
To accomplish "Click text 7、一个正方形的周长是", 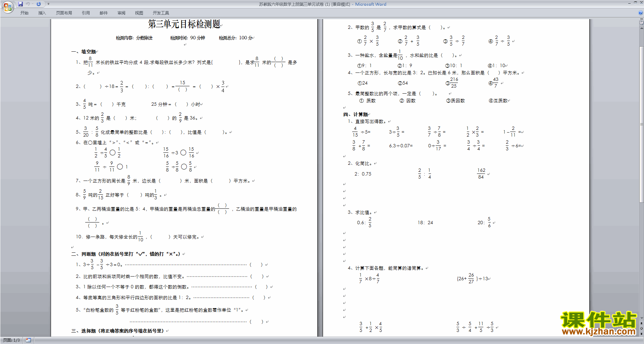I will pos(101,181).
